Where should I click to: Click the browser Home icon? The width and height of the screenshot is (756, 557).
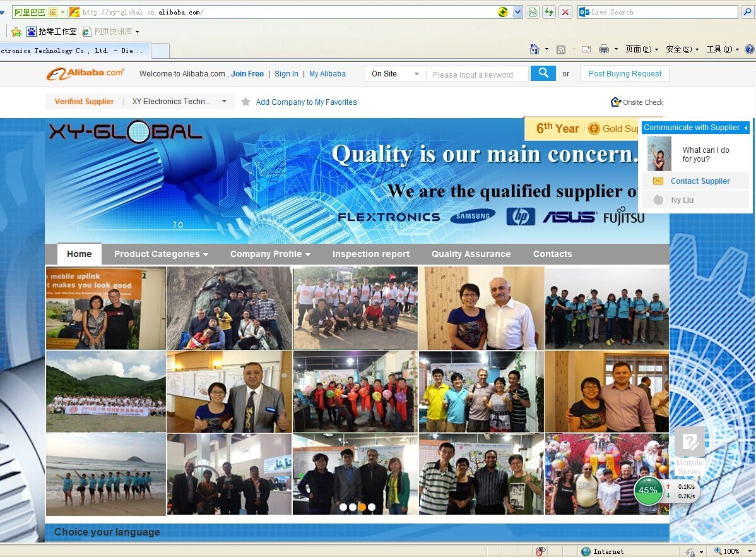(535, 49)
